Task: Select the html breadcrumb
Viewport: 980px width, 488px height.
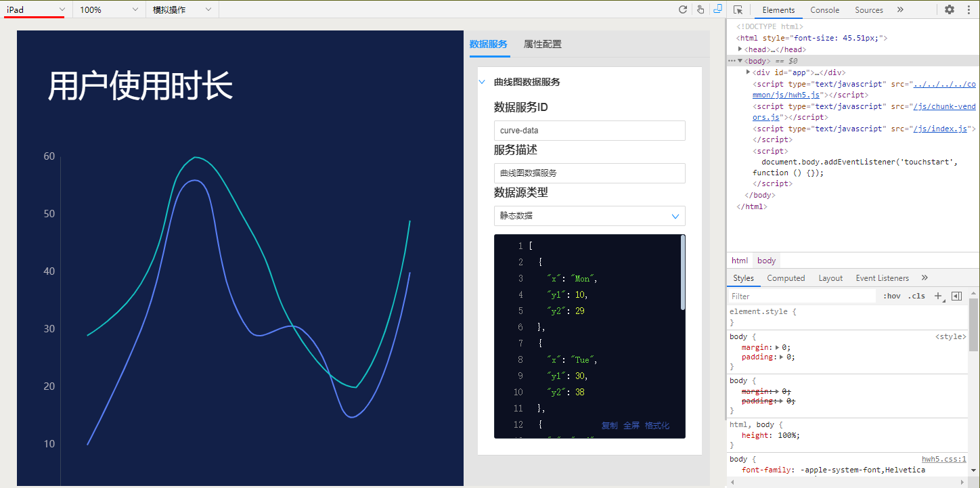Action: click(x=740, y=261)
